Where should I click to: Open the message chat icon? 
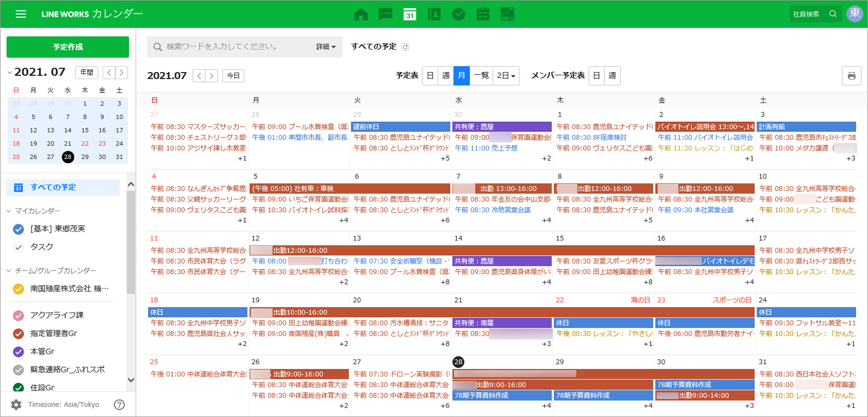[386, 14]
